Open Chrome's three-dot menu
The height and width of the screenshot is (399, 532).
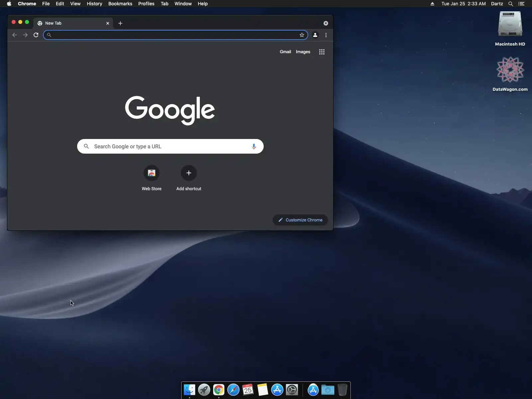point(326,35)
